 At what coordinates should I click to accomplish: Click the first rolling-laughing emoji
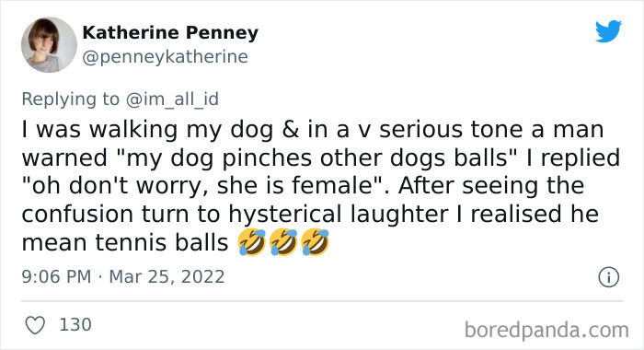click(x=252, y=242)
